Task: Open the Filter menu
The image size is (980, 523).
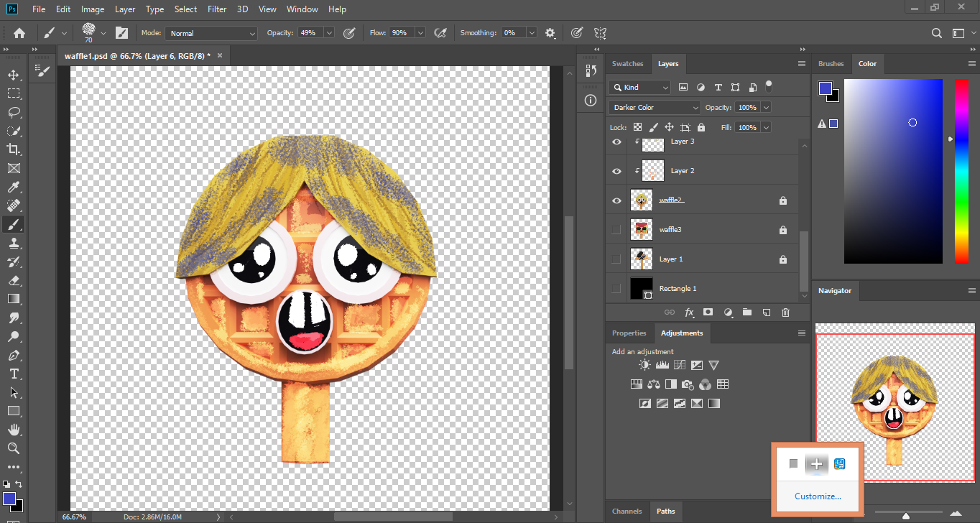Action: [216, 9]
